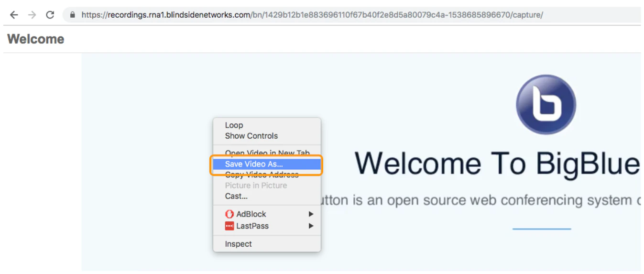The height and width of the screenshot is (274, 644).
Task: Click the BigBlueButton logo in the video
Action: coord(546,104)
